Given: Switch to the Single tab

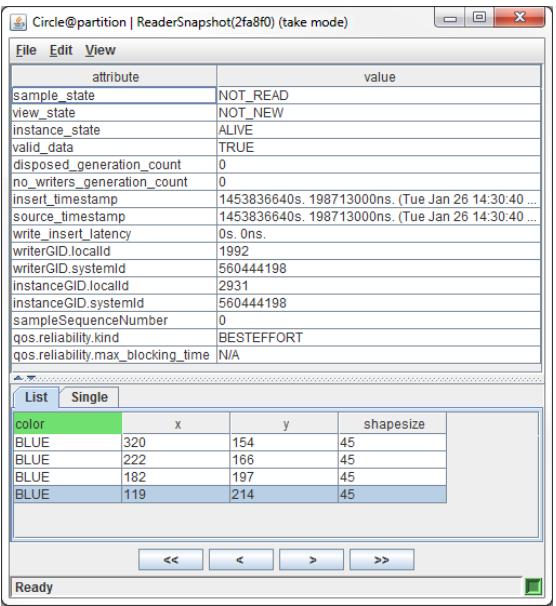Looking at the screenshot, I should click(89, 397).
